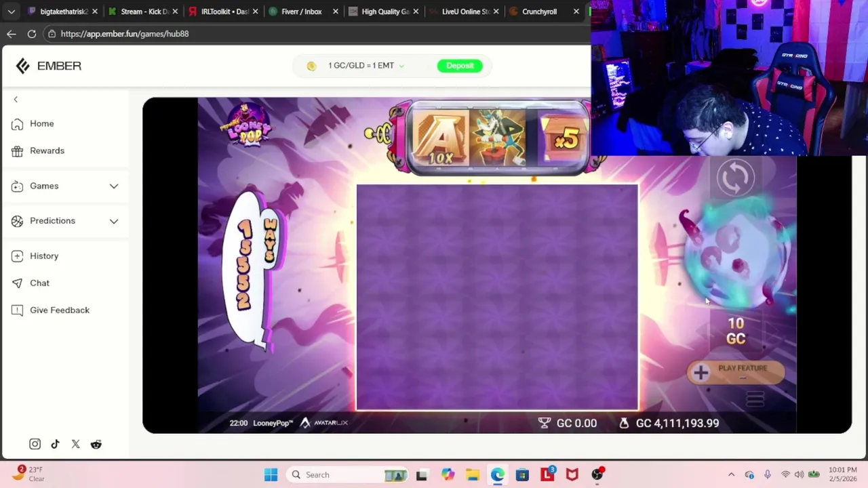Click the AvatarUX provider logo
Screen dimensions: 868x488
[x=324, y=423]
